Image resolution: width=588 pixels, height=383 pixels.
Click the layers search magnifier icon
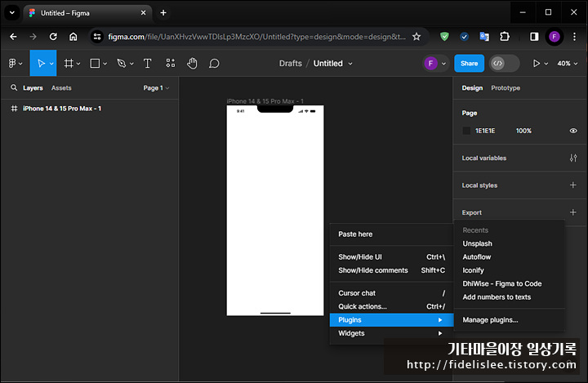click(14, 87)
